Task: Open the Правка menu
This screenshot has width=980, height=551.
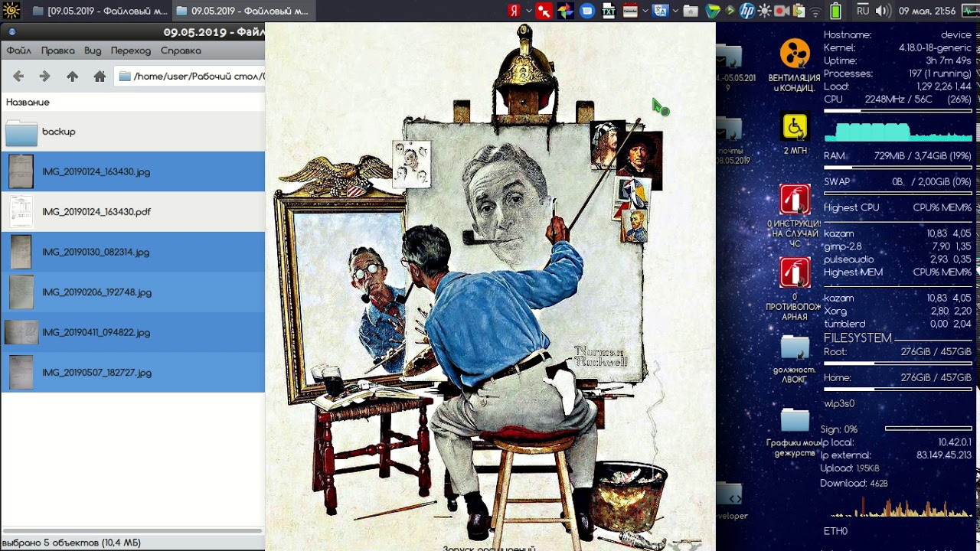Action: pos(58,51)
